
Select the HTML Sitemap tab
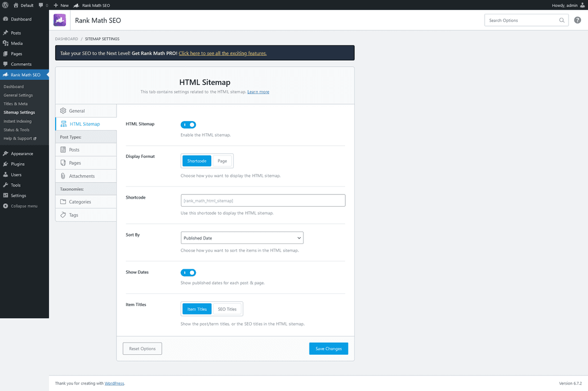coord(86,124)
